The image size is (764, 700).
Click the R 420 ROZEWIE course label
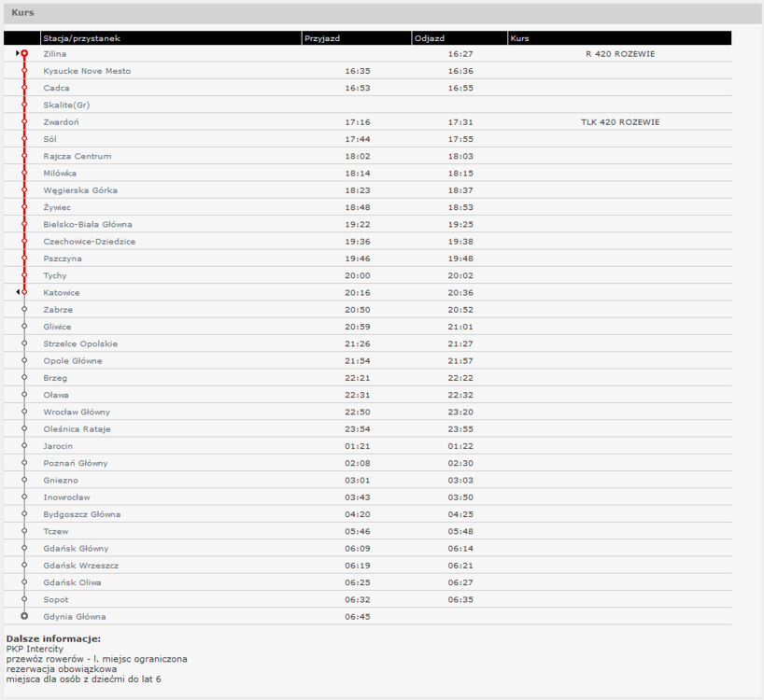[x=620, y=54]
